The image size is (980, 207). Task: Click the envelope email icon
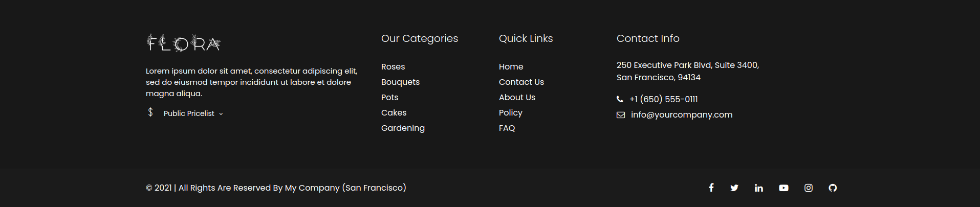pos(621,115)
